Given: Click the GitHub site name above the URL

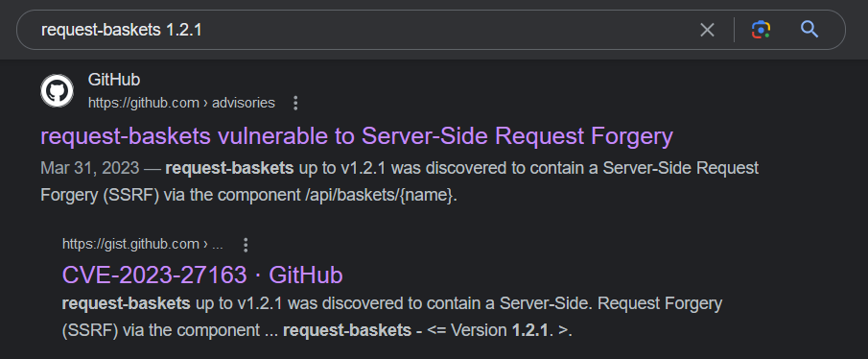Looking at the screenshot, I should coord(114,80).
